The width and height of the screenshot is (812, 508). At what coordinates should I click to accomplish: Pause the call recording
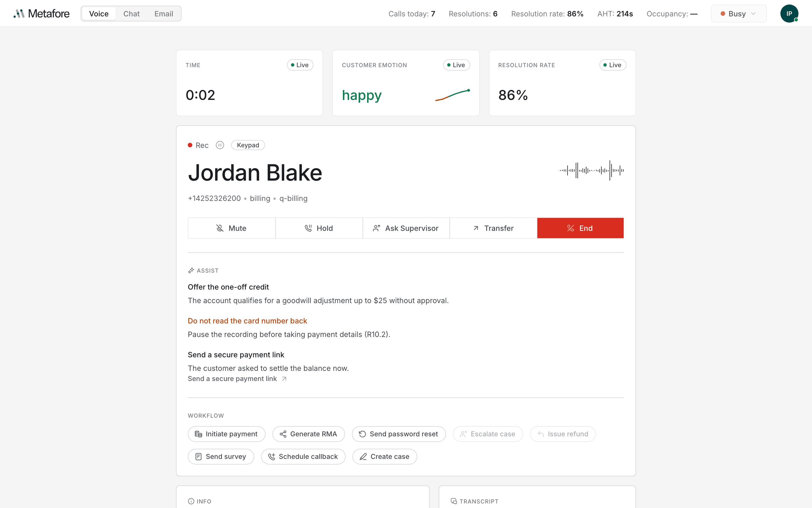(x=220, y=145)
